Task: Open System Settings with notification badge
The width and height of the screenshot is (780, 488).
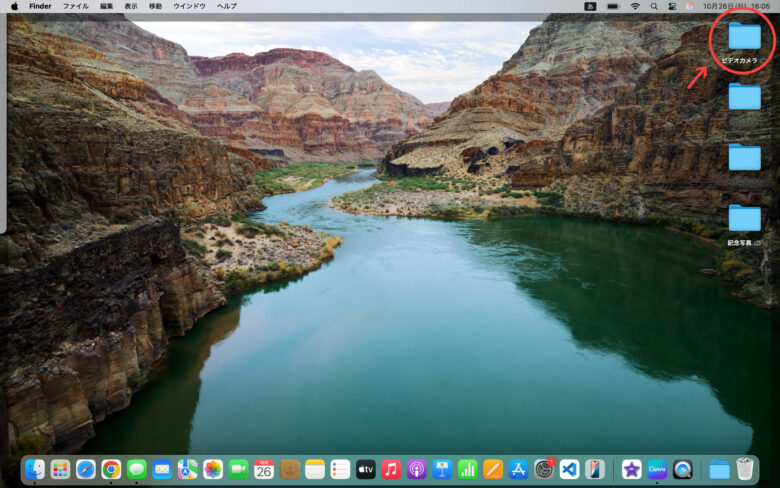Action: coord(544,469)
